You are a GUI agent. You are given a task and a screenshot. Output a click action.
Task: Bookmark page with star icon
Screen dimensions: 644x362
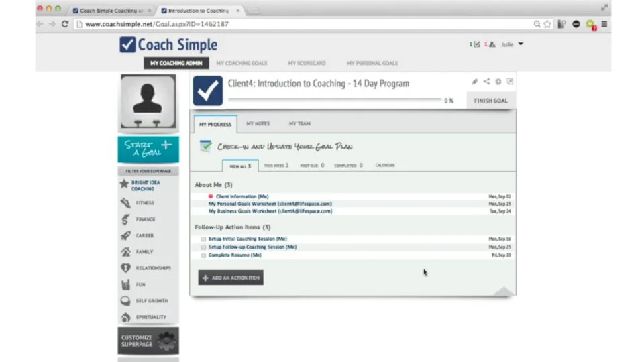[547, 24]
